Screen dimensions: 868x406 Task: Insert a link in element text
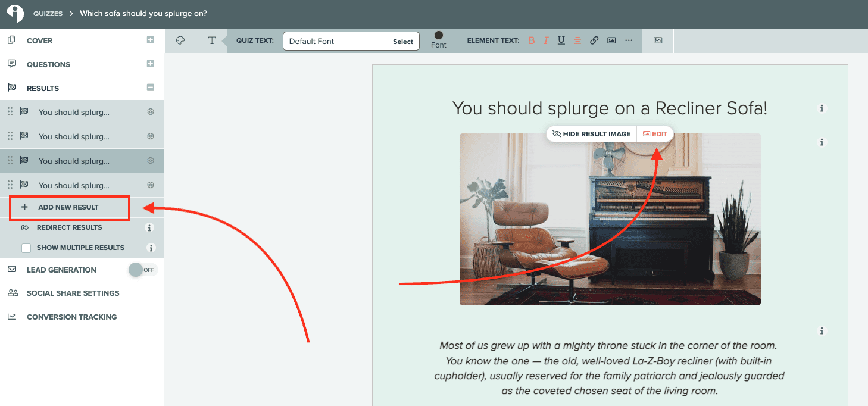click(594, 40)
